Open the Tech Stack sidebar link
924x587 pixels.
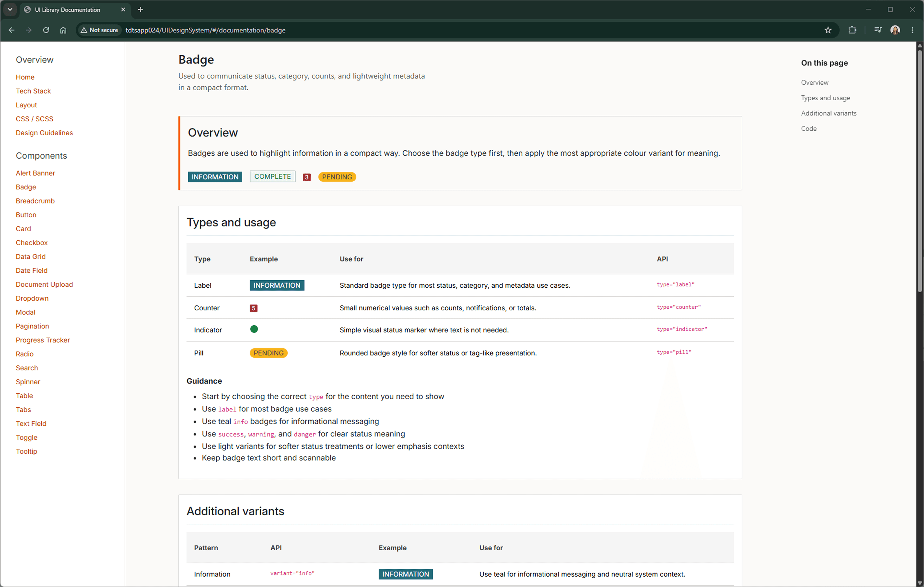click(x=33, y=91)
